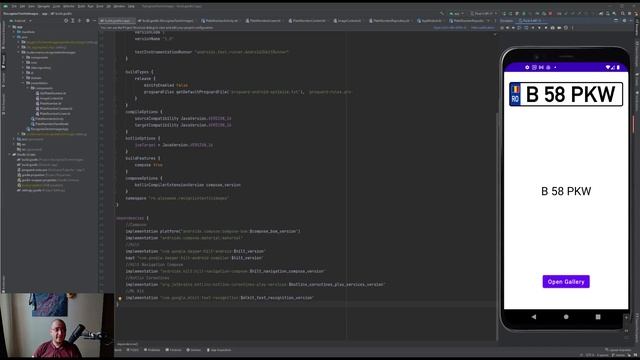
Task: Click Hide notification link in editor banner
Action: (483, 28)
